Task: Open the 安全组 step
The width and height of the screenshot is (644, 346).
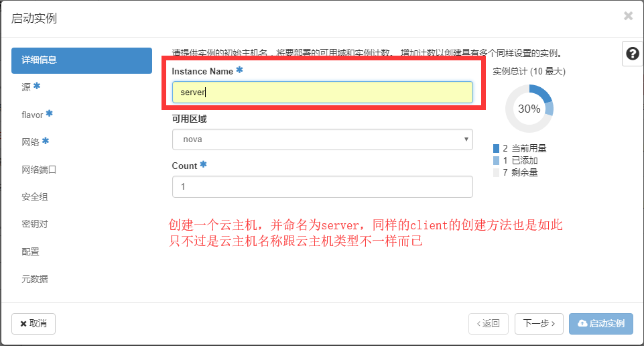Action: [35, 197]
